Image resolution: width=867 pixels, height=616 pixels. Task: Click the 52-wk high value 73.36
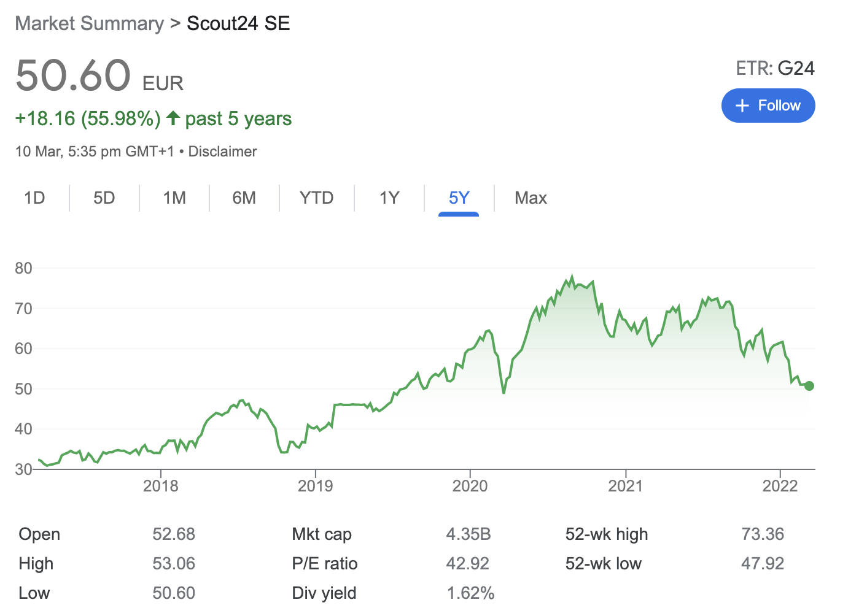[763, 534]
